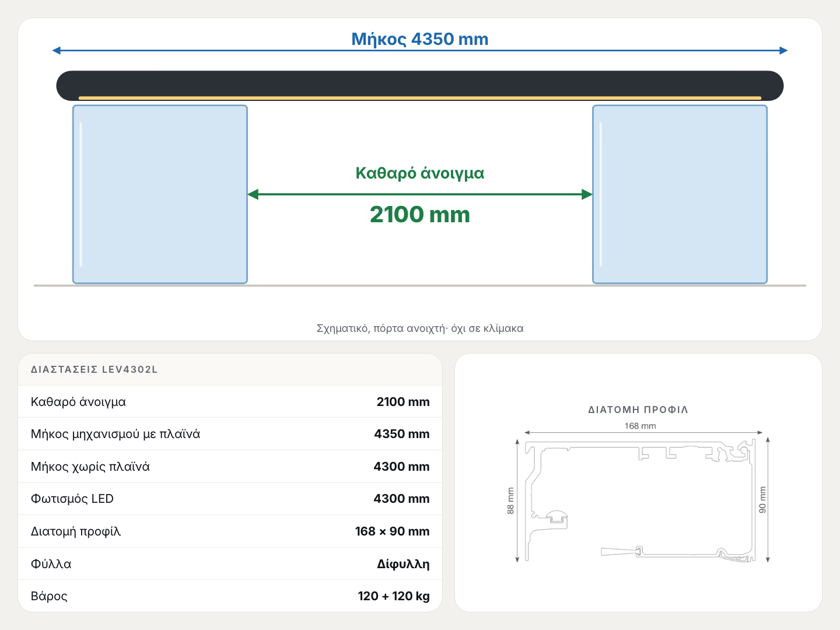This screenshot has width=840, height=630.
Task: Click the "4350 mm" table value
Action: pos(402,434)
